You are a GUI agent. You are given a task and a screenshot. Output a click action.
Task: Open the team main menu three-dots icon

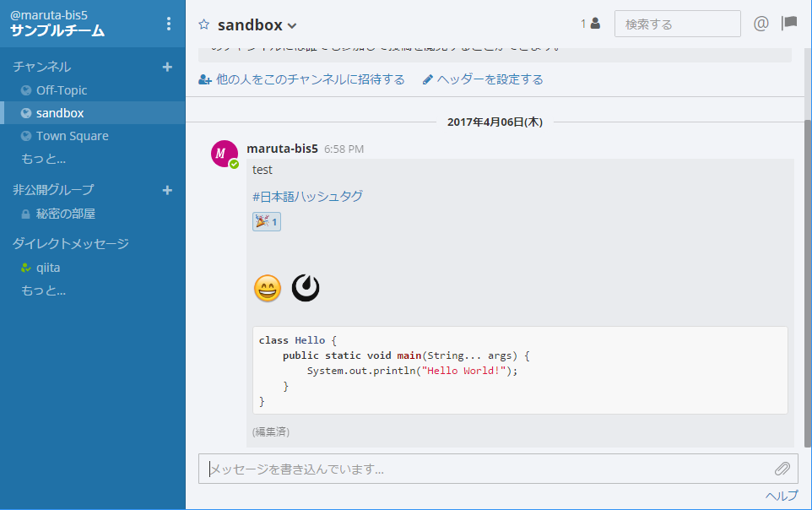pyautogui.click(x=169, y=24)
